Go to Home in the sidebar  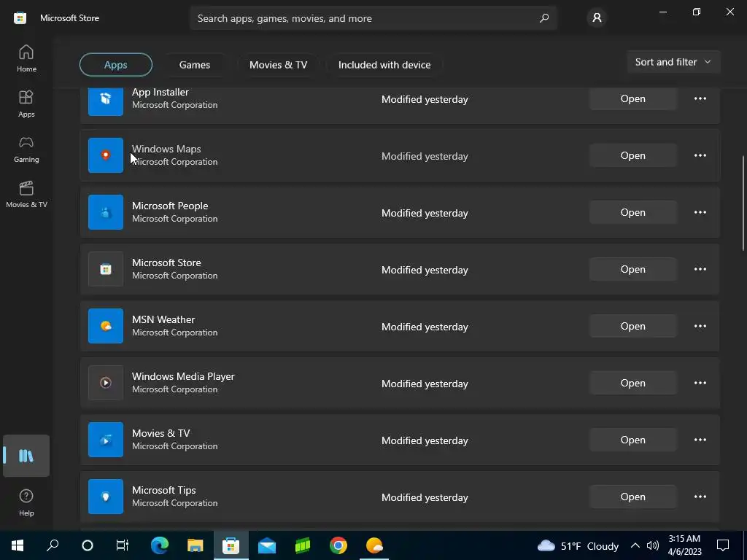pos(26,58)
